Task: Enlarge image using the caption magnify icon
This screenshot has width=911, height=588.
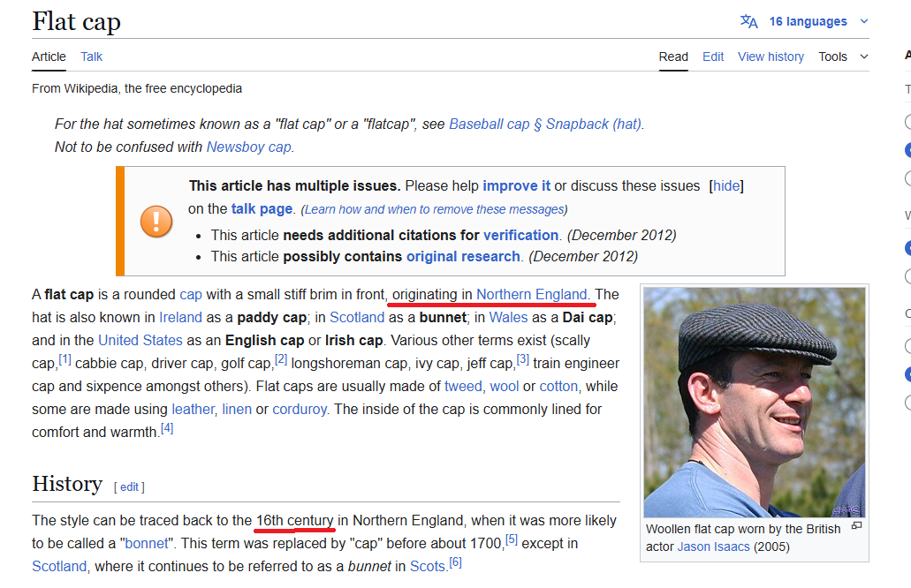Action: point(856,526)
